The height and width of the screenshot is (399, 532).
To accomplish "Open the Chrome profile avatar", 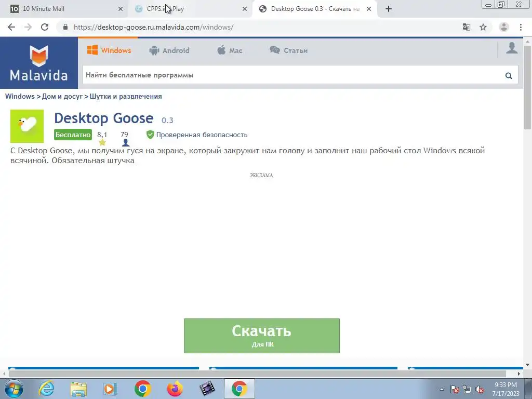I will [504, 27].
